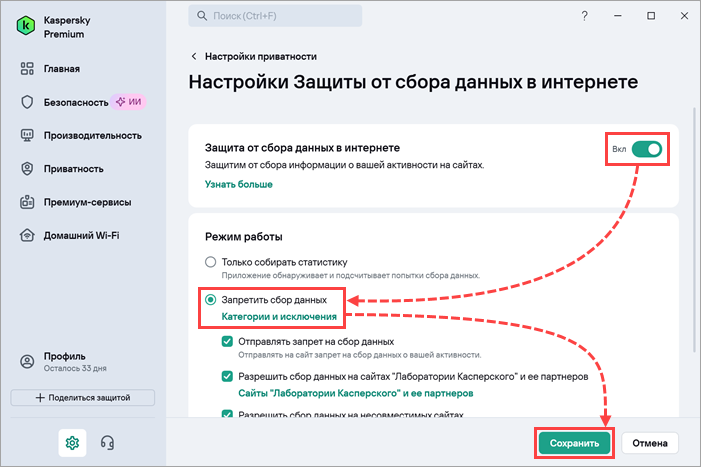701x467 pixels.
Task: Open support via the headset icon
Action: point(107,443)
